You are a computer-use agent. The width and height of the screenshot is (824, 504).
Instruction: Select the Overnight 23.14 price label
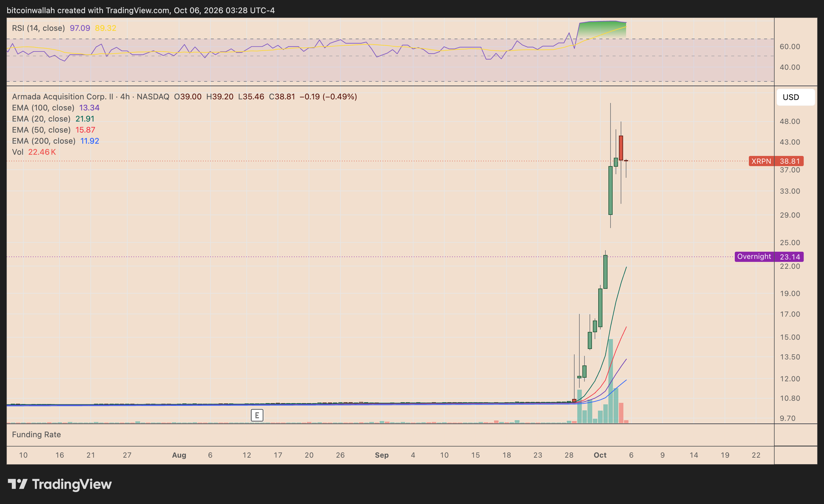point(769,257)
